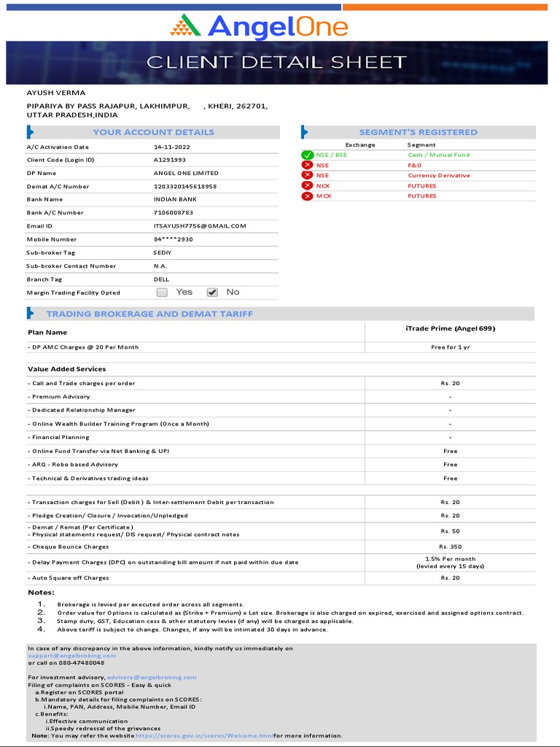The width and height of the screenshot is (560, 747).
Task: Click the red cross icon beside NCX
Action: tap(307, 186)
